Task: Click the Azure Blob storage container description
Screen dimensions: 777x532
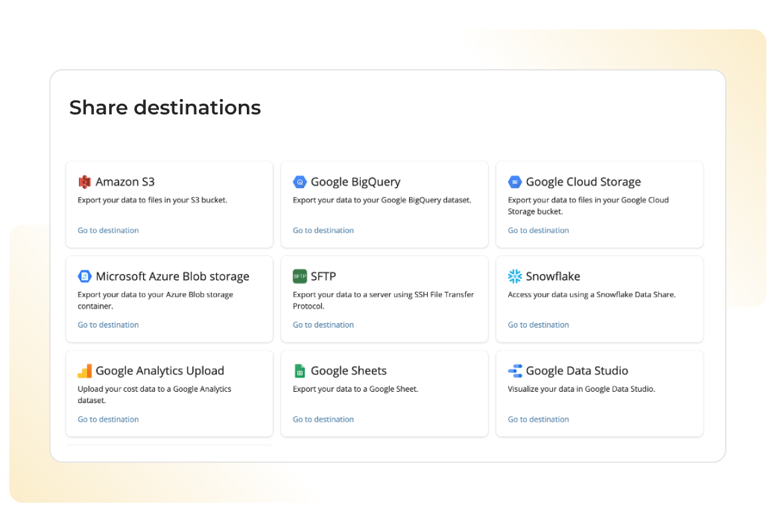Action: [155, 300]
